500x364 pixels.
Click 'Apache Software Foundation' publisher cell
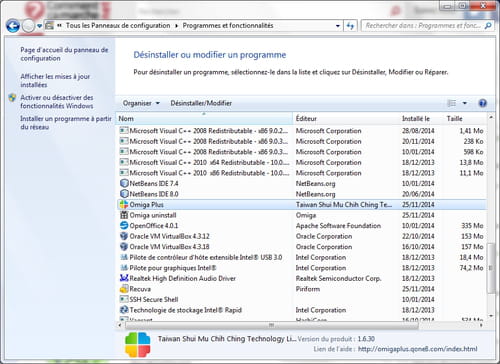[x=338, y=226]
